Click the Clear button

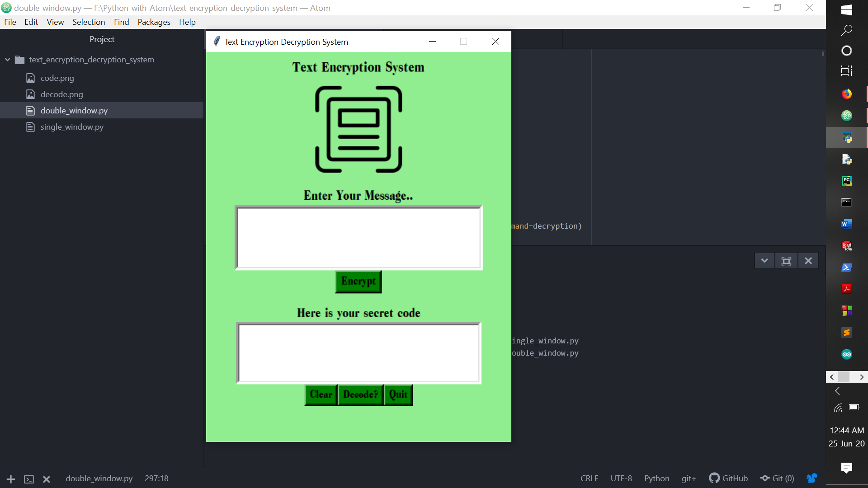point(321,394)
